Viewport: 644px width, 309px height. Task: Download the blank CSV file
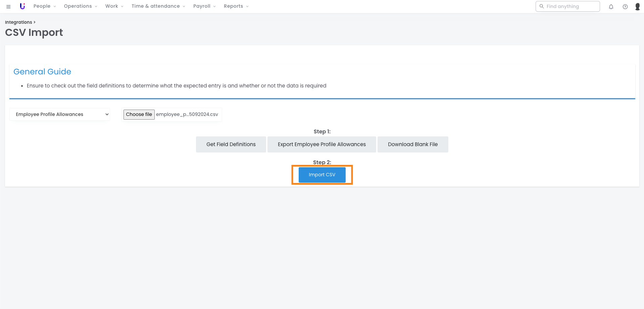pyautogui.click(x=412, y=144)
